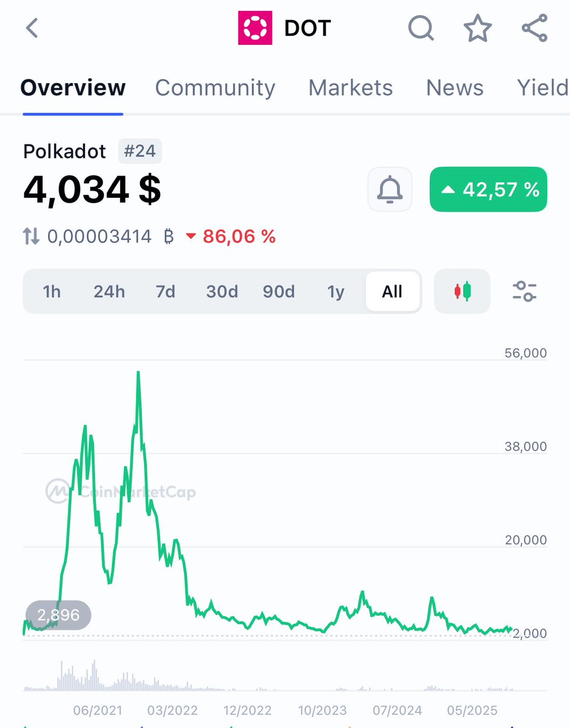Tap the 2,896 starting price label

click(58, 615)
